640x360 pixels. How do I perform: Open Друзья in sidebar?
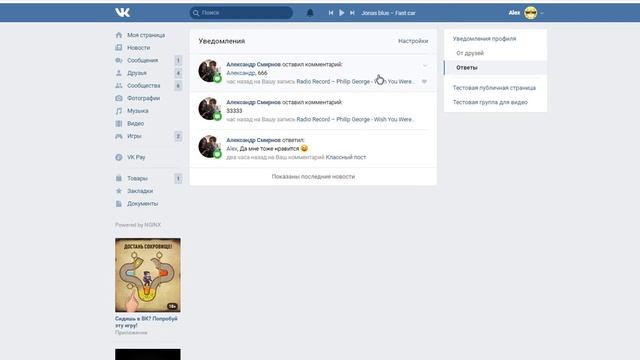click(137, 73)
